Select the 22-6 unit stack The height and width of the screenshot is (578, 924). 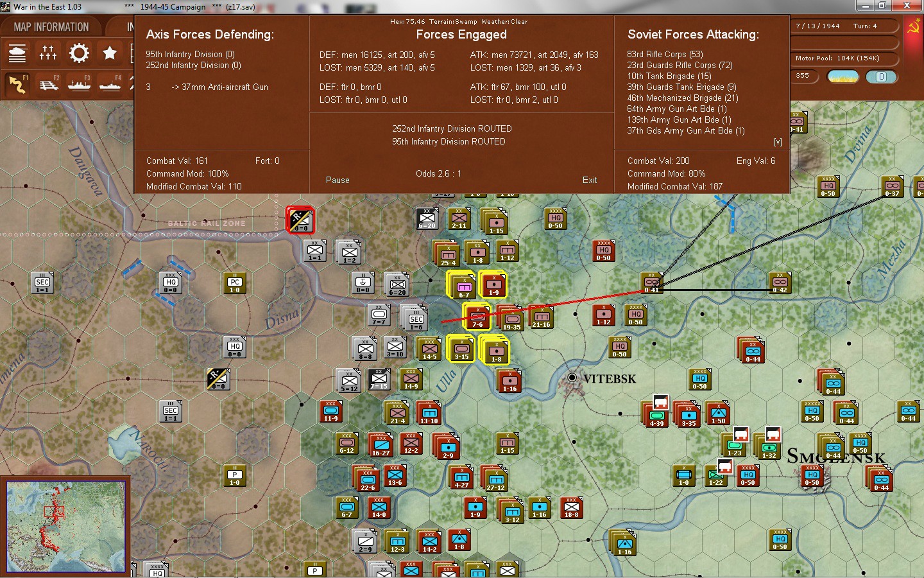pyautogui.click(x=367, y=479)
